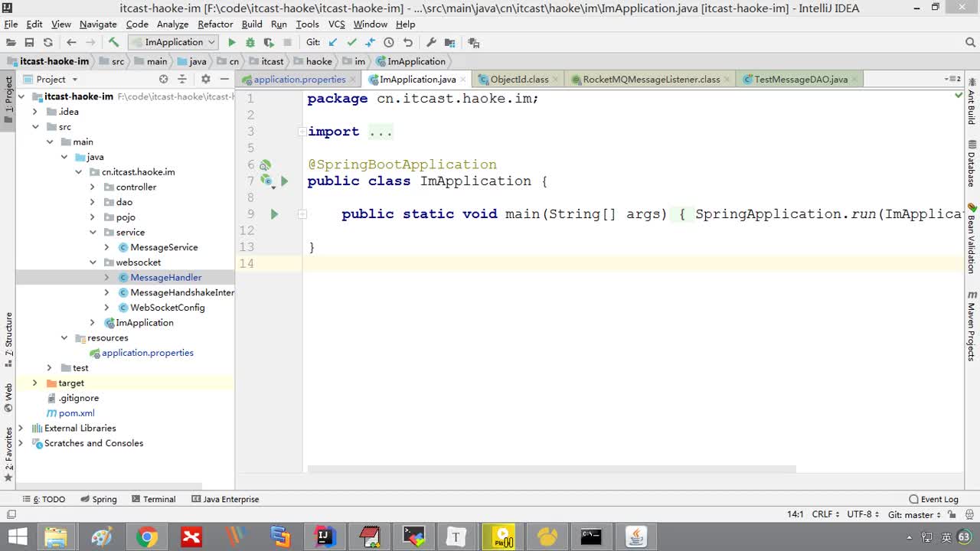Click the Git compare with branch icon

coord(370,43)
